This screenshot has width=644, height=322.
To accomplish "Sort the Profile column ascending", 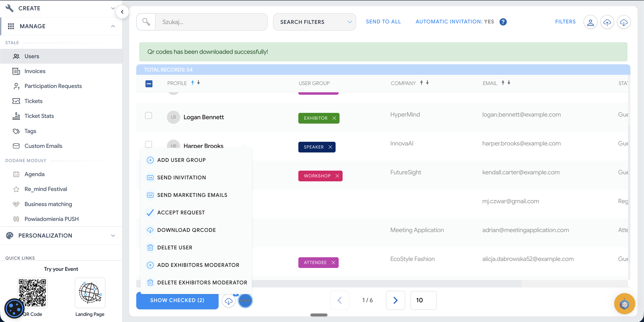I will [193, 83].
